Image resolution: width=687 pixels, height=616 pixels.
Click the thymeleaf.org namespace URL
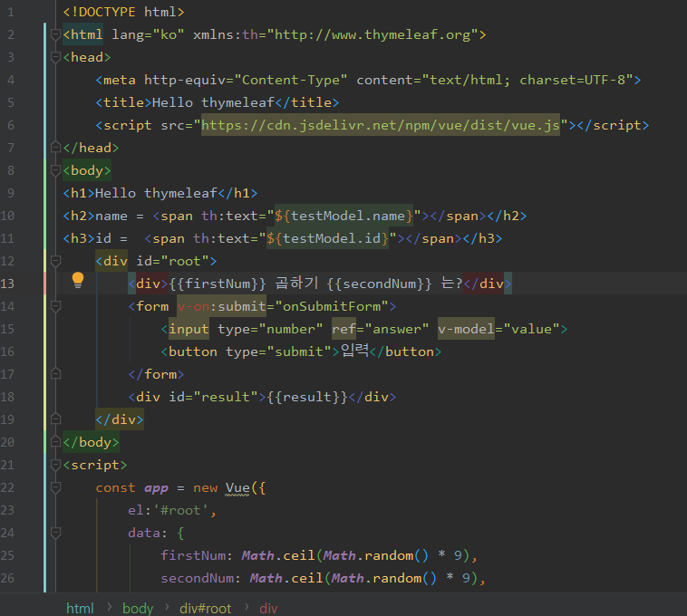372,34
